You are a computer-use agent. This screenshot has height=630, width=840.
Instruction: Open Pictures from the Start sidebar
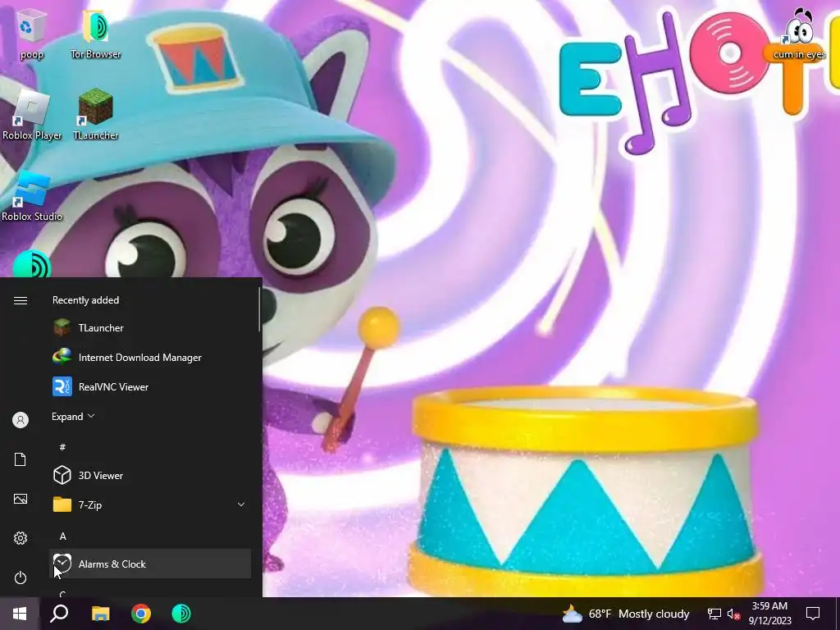coord(21,499)
